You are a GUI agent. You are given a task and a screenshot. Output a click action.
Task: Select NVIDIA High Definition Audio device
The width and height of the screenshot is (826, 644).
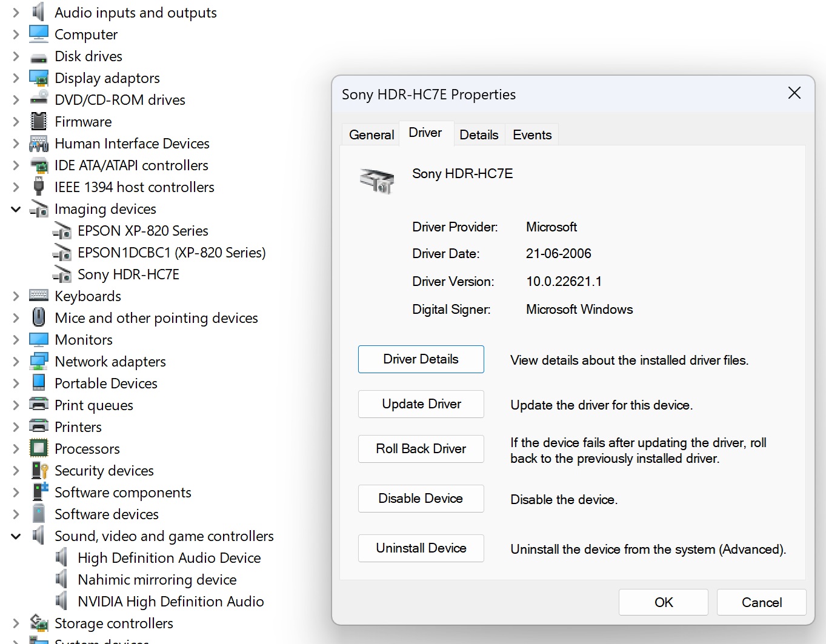coord(170,602)
